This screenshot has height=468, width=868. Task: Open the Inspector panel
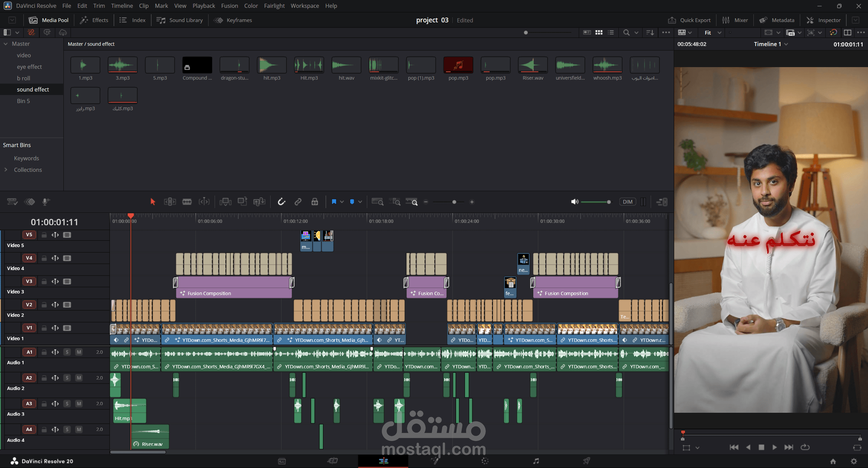coord(823,20)
